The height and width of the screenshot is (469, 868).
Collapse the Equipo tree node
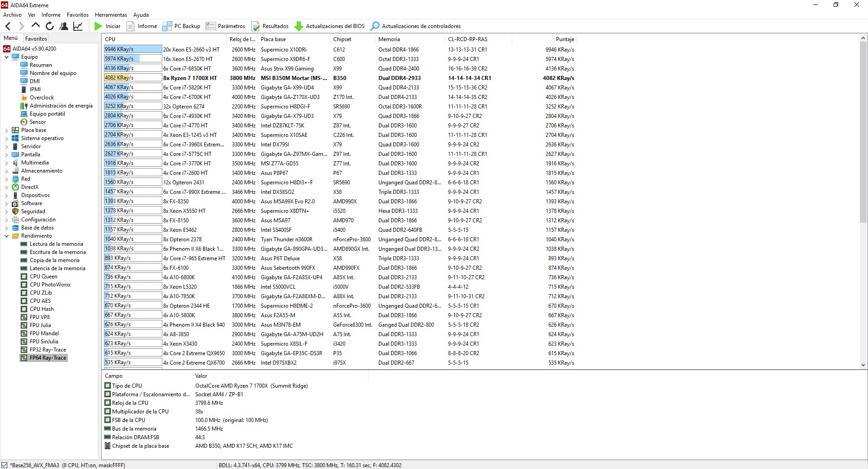[6, 57]
